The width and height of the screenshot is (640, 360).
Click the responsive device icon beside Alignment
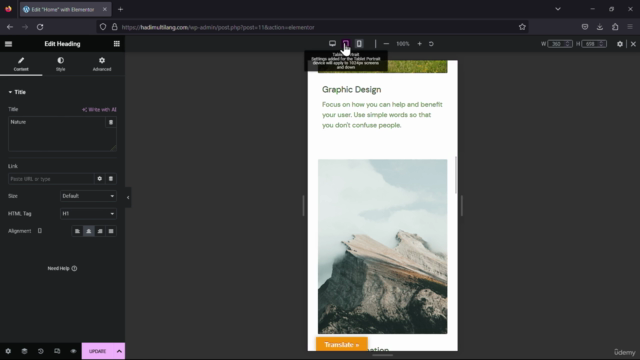tap(40, 231)
